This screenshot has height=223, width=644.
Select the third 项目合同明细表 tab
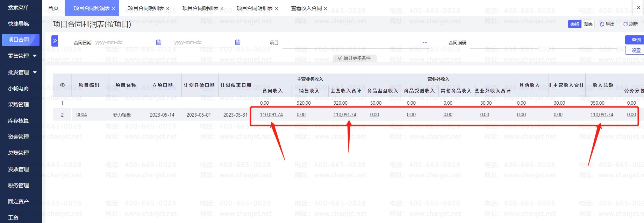255,8
